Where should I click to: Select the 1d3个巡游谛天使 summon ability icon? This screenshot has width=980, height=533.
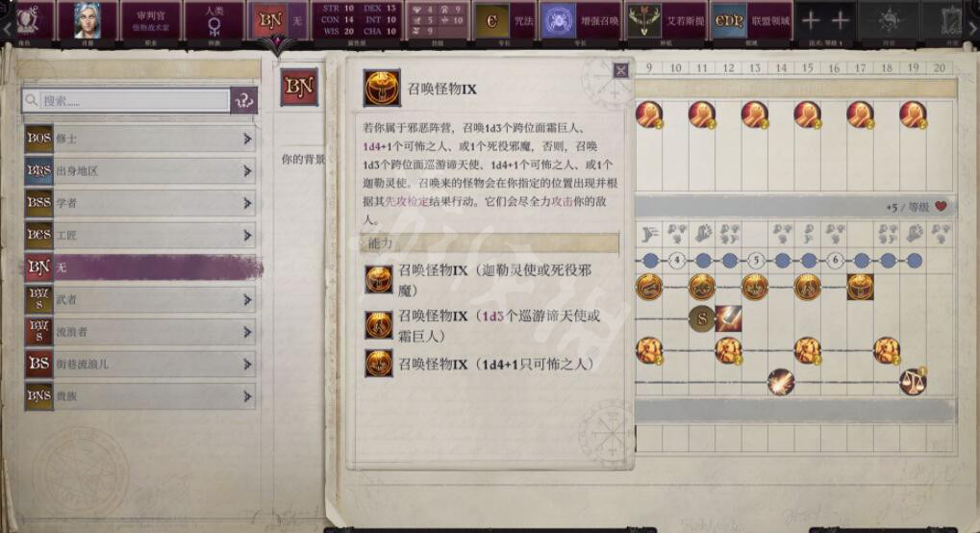coord(379,325)
